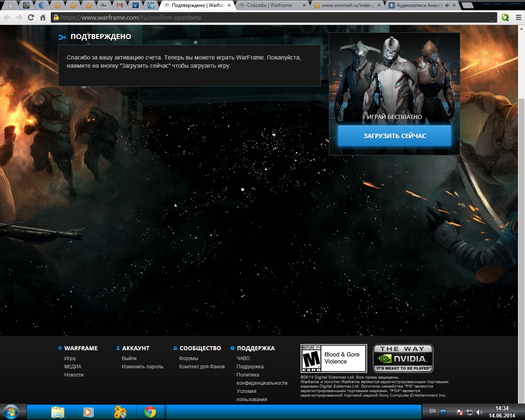Switch to the pinned blue V tab

135,5
